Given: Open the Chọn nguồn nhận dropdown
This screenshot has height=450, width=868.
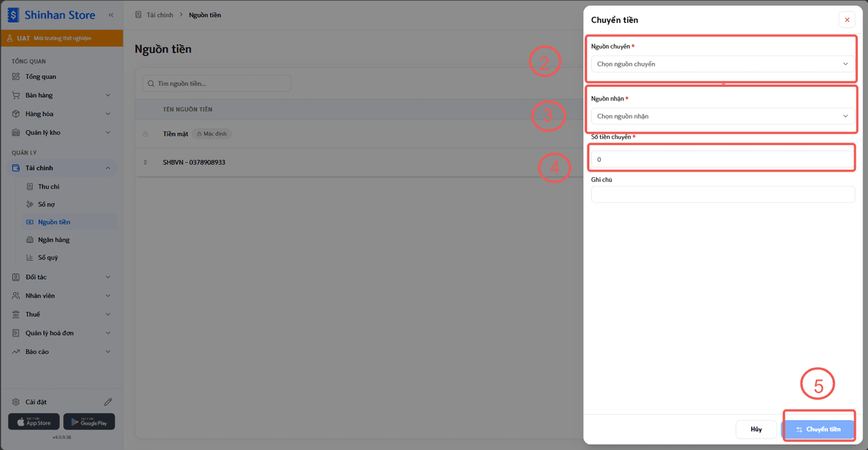Looking at the screenshot, I should [723, 116].
